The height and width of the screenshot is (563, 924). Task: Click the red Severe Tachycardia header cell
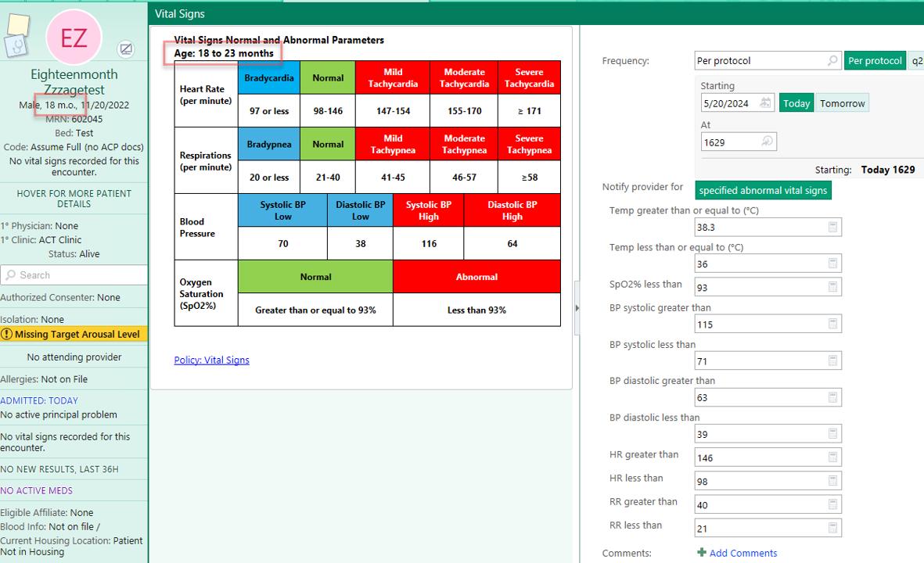pos(529,77)
